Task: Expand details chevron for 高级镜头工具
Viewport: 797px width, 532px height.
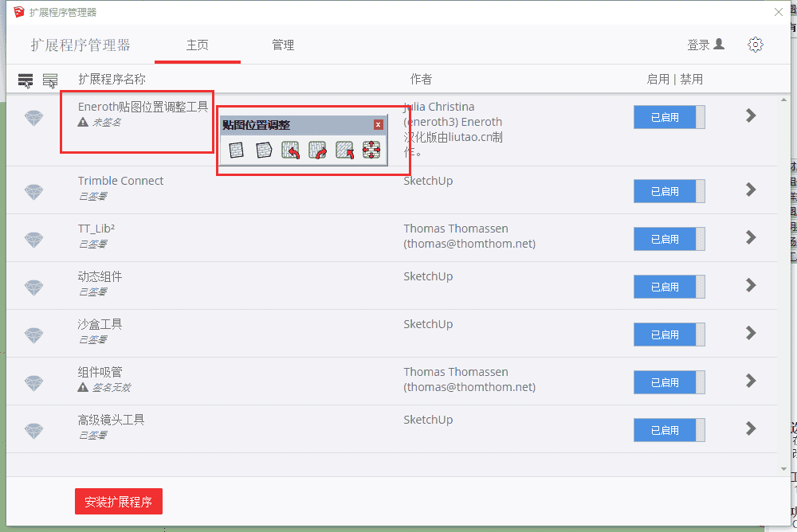Action: click(751, 428)
